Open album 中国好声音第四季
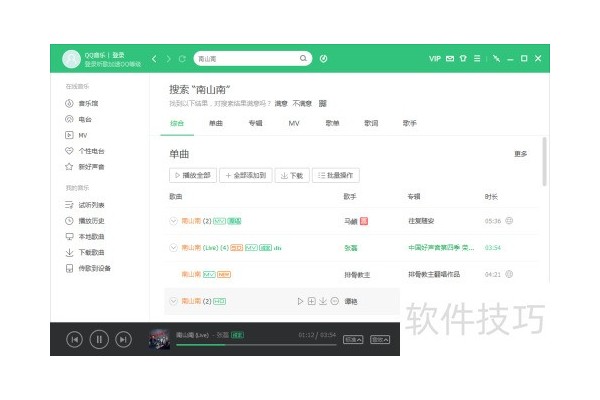600x400 pixels. (x=441, y=248)
